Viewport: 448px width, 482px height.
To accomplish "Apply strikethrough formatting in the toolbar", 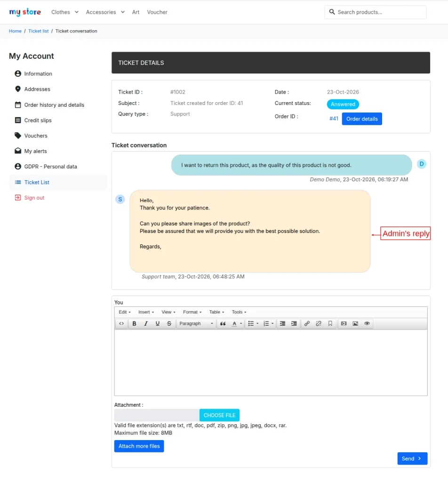I will [x=169, y=323].
